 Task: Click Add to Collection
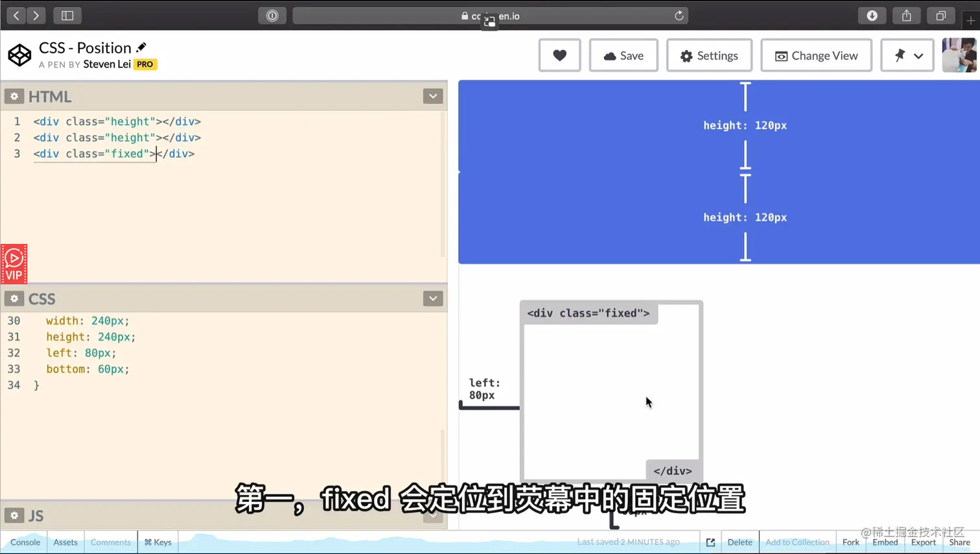tap(797, 542)
